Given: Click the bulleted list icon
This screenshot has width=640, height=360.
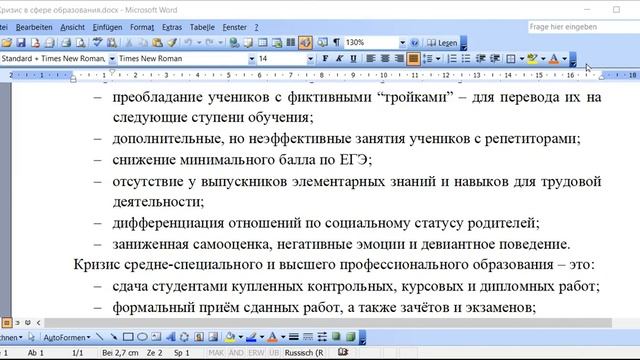Looking at the screenshot, I should pos(466,59).
